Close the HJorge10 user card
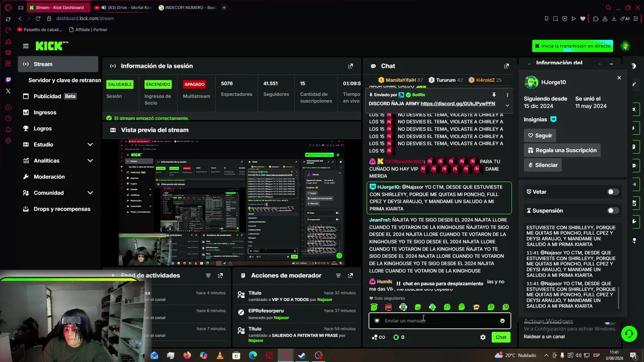 [619, 78]
